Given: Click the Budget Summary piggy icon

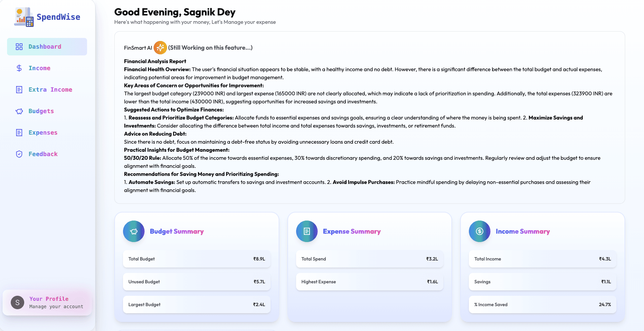Looking at the screenshot, I should (134, 231).
